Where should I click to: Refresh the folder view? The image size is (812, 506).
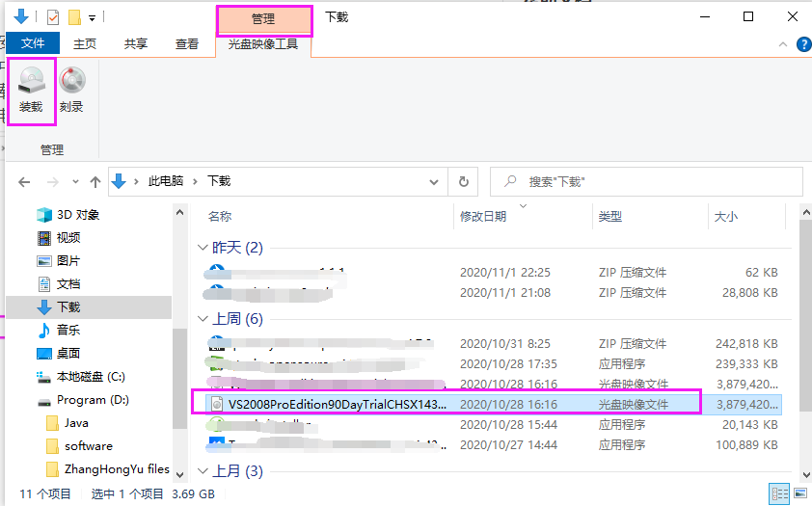click(464, 181)
